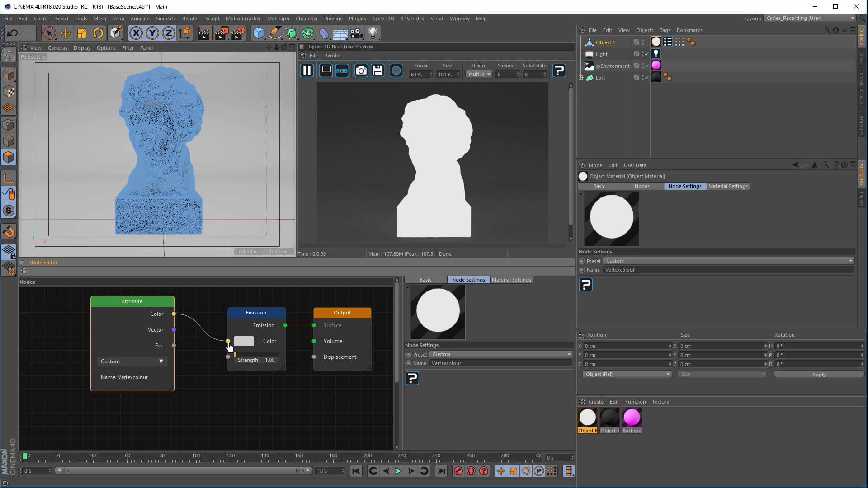Click the Apply button in the coordinates panel

[x=818, y=375]
